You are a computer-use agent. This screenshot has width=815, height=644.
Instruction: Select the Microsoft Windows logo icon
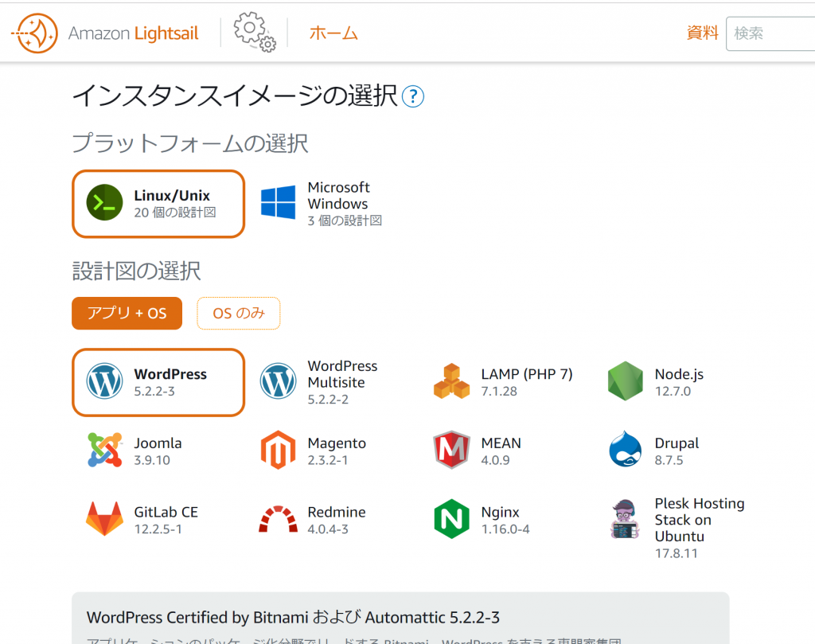(278, 202)
